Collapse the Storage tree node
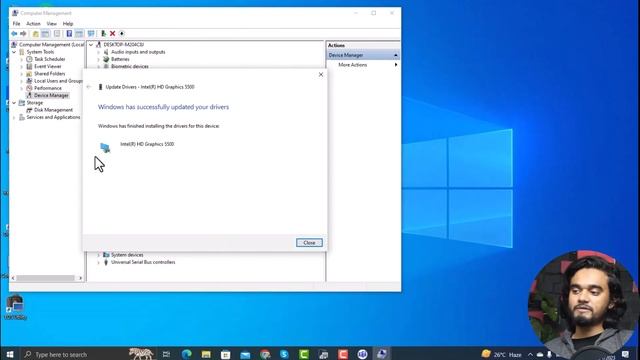Viewport: 640px width, 360px height. [x=14, y=103]
